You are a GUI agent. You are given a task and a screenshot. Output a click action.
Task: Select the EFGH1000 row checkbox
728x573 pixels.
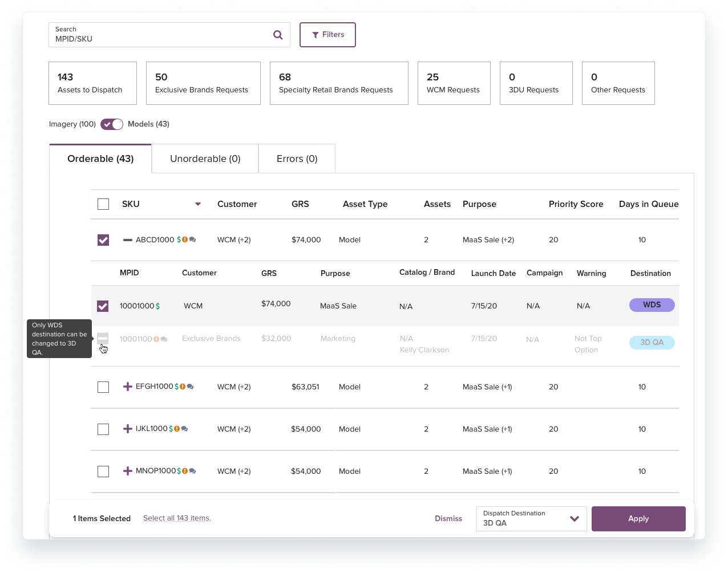coord(103,387)
